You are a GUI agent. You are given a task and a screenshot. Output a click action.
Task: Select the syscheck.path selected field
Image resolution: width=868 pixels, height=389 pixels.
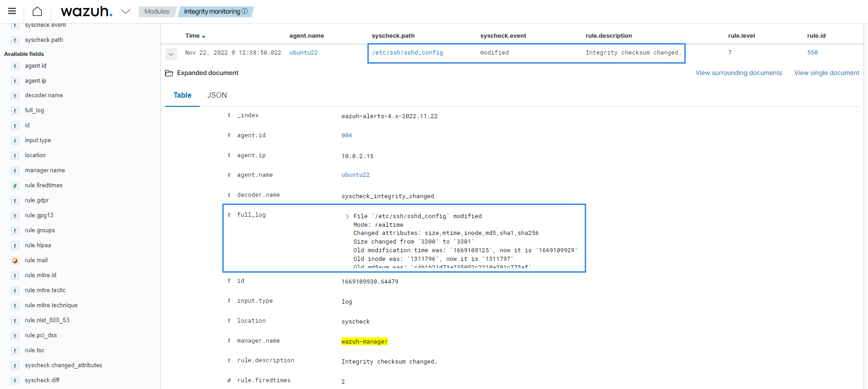[x=44, y=40]
